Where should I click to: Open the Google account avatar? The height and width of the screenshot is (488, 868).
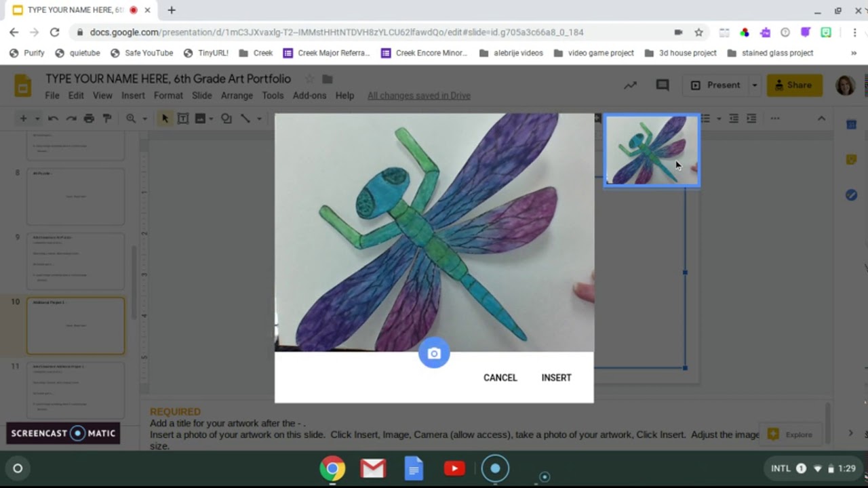click(845, 85)
